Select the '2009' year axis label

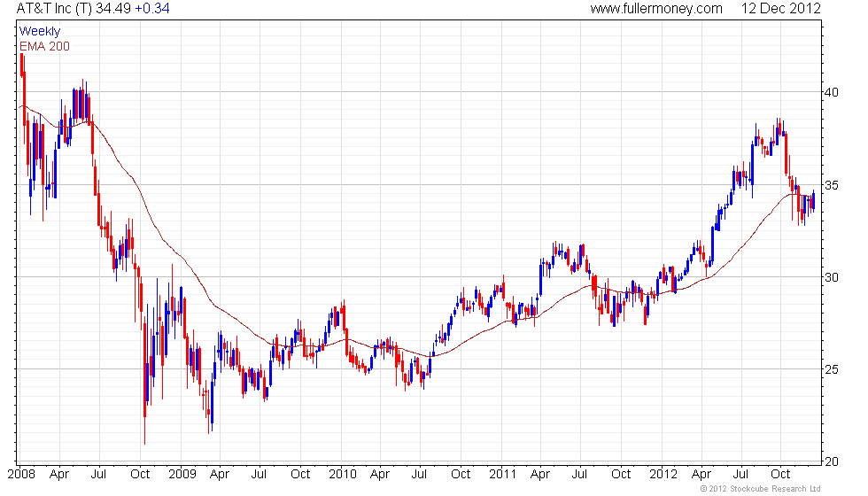(x=182, y=474)
